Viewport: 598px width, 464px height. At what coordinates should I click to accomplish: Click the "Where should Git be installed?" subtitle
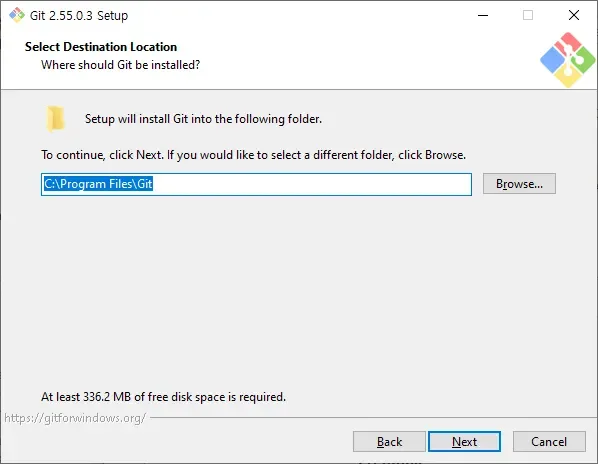click(121, 65)
